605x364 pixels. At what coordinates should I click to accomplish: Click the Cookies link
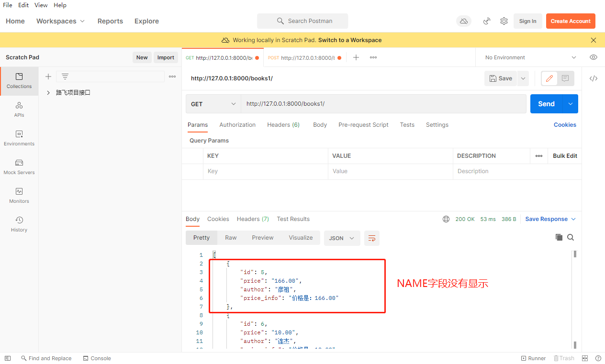(x=565, y=125)
